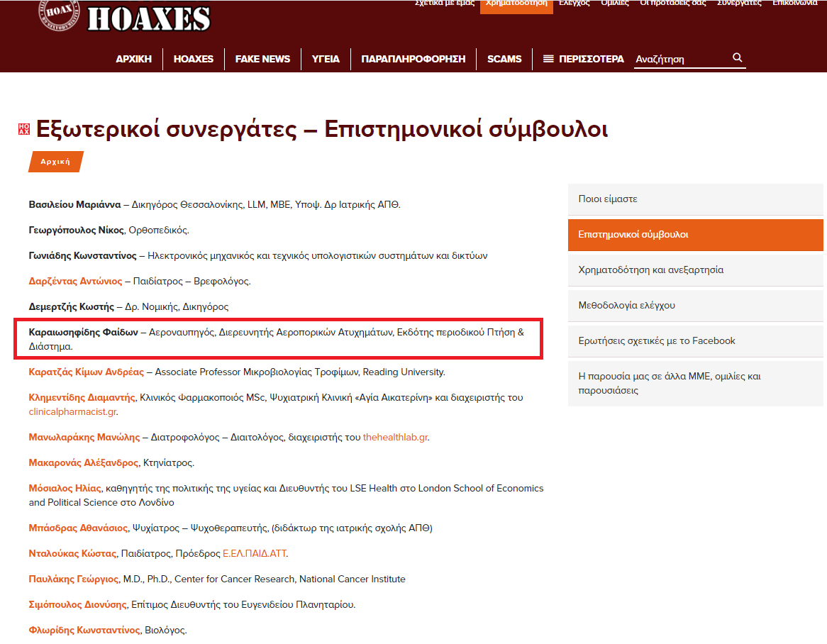Go to ΑΡΧΙΚΗ in main navigation
Image resolution: width=827 pixels, height=644 pixels.
pyautogui.click(x=133, y=59)
